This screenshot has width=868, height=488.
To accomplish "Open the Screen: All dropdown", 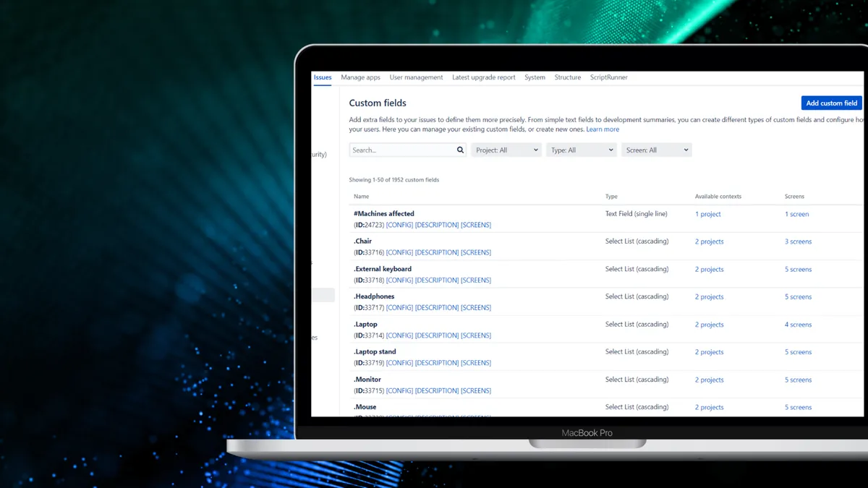I will point(657,150).
